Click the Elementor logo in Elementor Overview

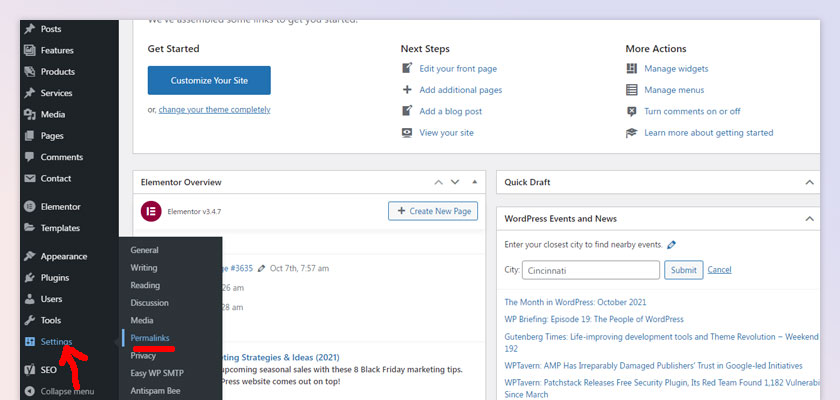click(x=151, y=212)
